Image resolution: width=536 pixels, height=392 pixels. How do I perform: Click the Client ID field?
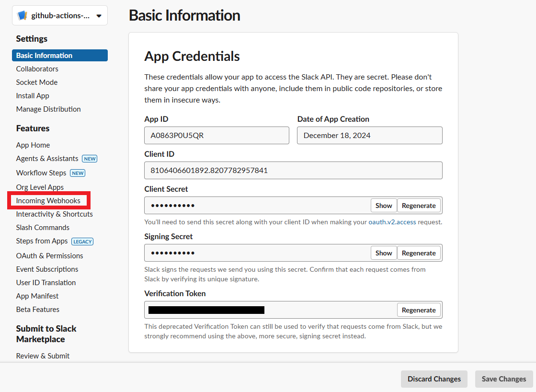pos(293,170)
